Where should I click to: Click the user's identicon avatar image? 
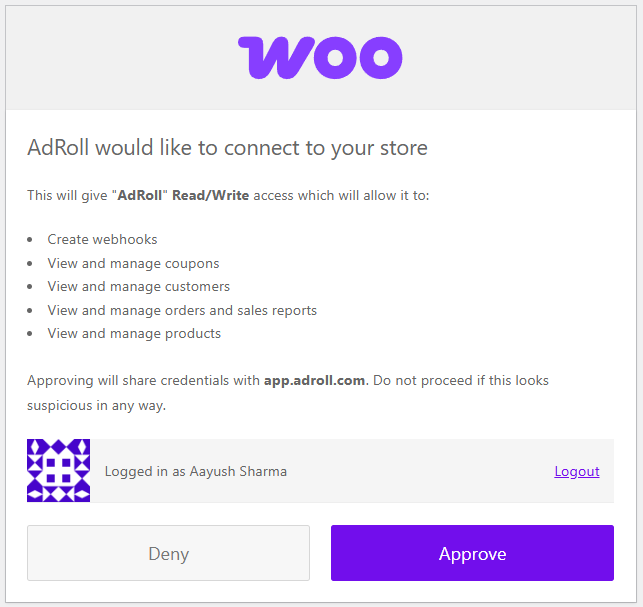point(58,470)
